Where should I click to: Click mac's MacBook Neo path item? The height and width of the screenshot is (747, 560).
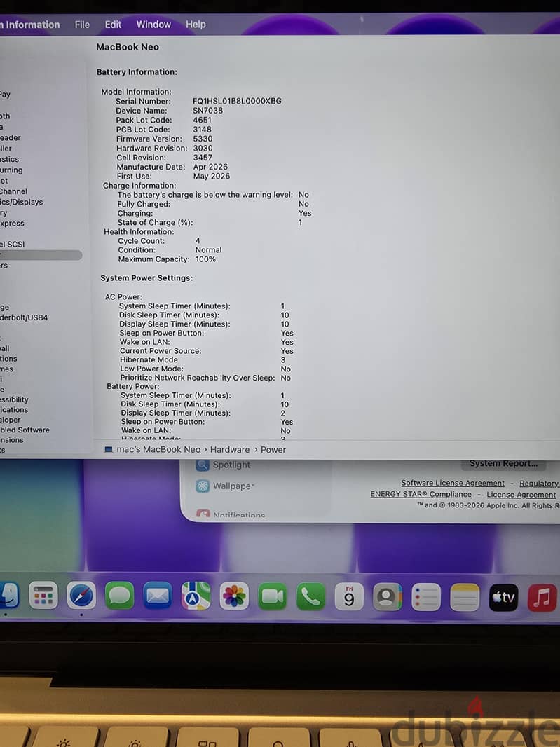click(158, 449)
